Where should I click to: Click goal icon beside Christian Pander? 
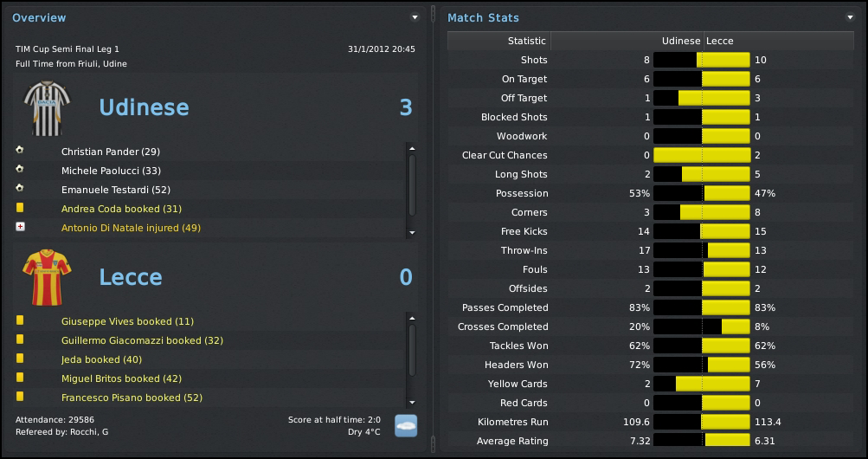20,151
